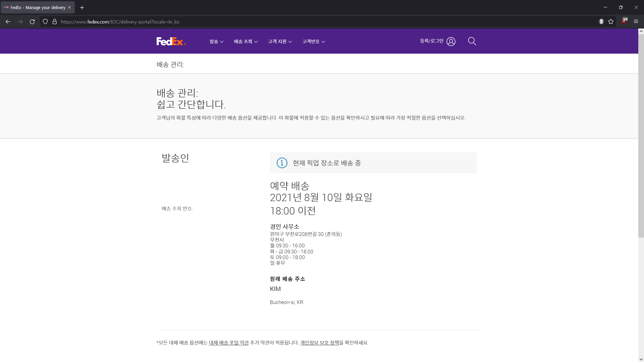Click the red extension icon in the toolbar
Viewport: 644px width, 362px height.
pos(624,21)
